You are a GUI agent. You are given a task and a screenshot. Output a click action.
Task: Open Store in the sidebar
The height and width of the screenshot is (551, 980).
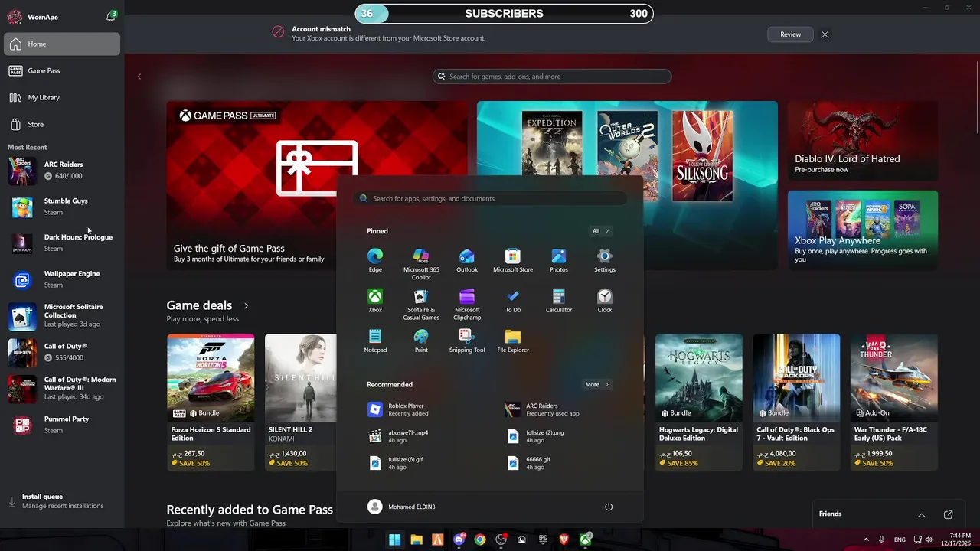point(62,124)
